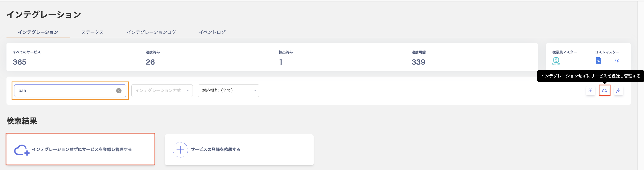Show the 連携可能 services count 339
This screenshot has width=644, height=170.
[418, 62]
